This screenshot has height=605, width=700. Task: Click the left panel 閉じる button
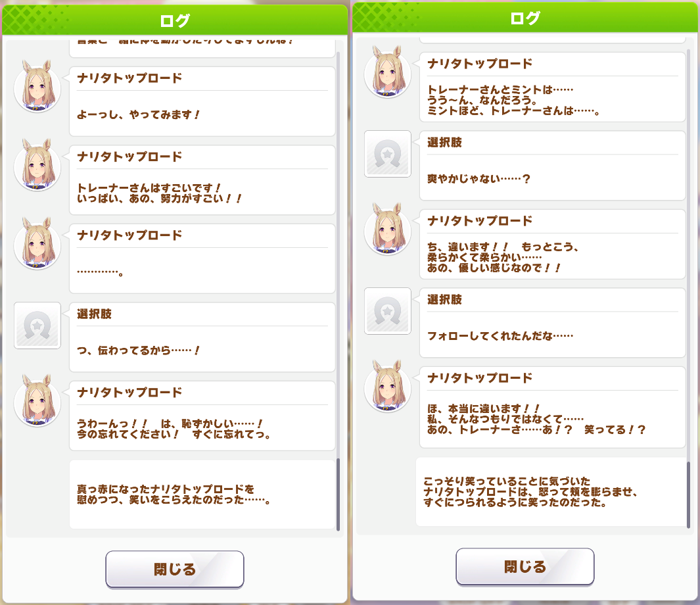click(x=175, y=569)
